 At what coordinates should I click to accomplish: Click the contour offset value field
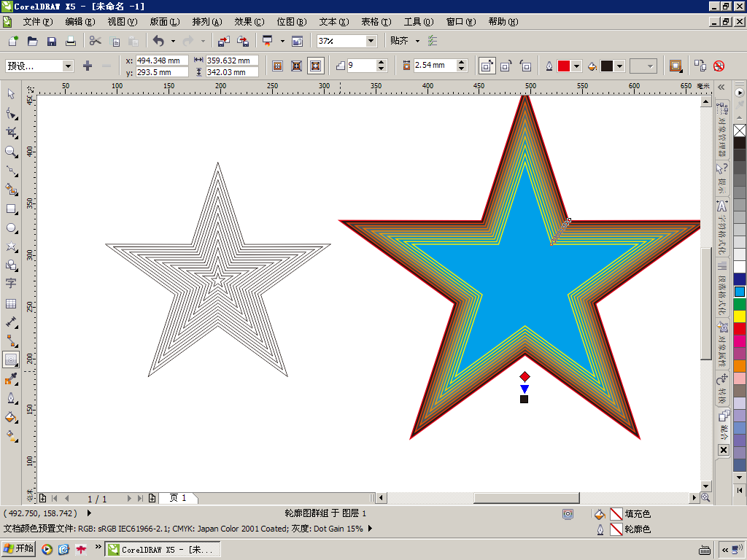(434, 65)
